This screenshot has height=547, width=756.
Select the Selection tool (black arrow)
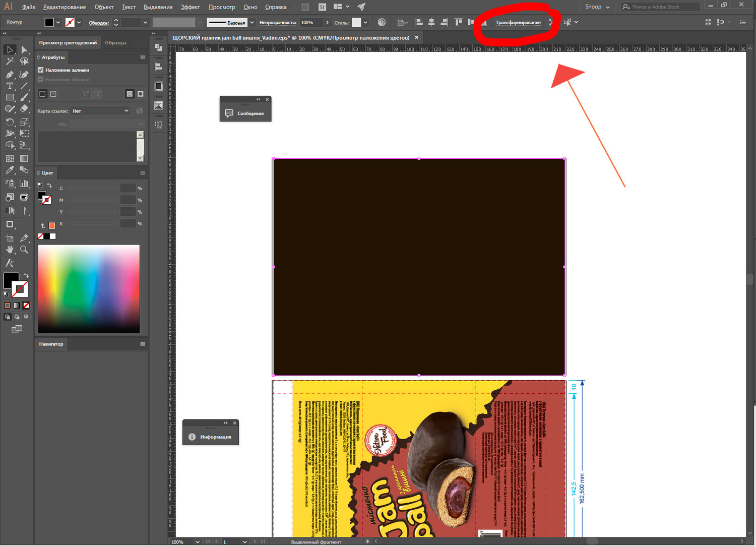tap(10, 49)
